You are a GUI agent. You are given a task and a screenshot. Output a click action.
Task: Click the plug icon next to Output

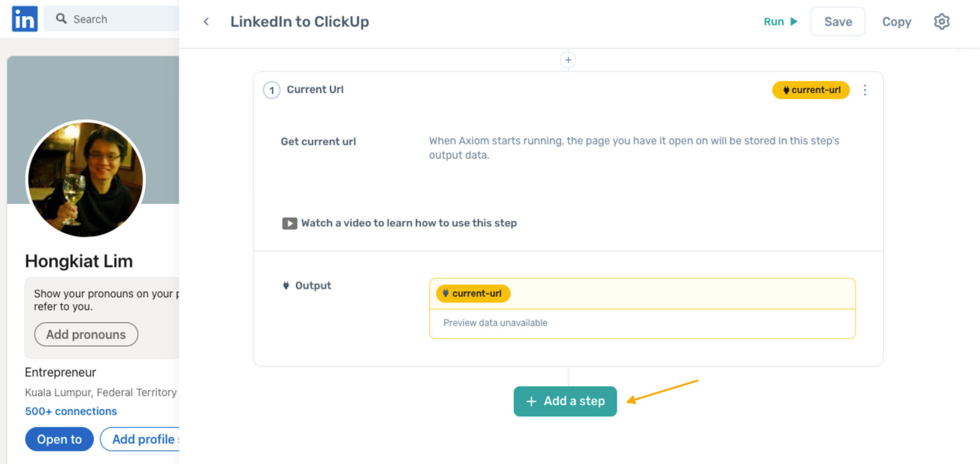pyautogui.click(x=286, y=285)
